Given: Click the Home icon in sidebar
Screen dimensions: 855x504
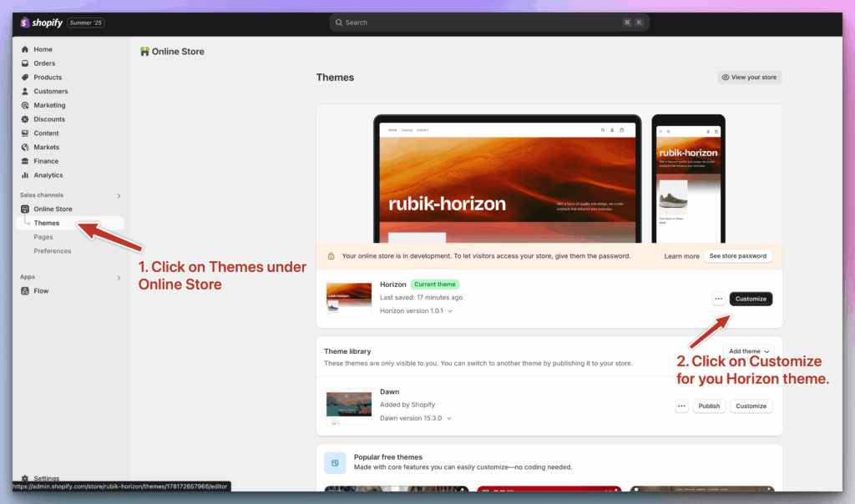Looking at the screenshot, I should coord(25,49).
